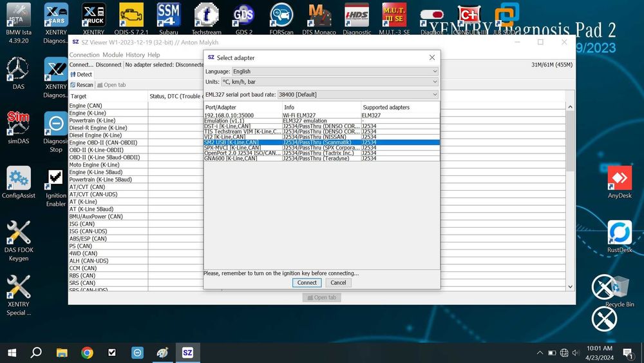Click Rescan toolbar button
This screenshot has width=644, height=363.
tap(82, 84)
